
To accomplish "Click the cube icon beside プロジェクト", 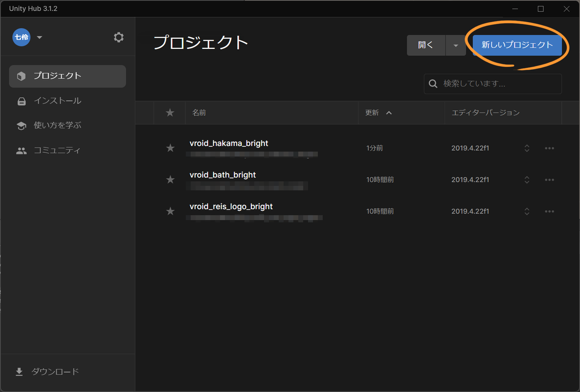I will point(21,76).
